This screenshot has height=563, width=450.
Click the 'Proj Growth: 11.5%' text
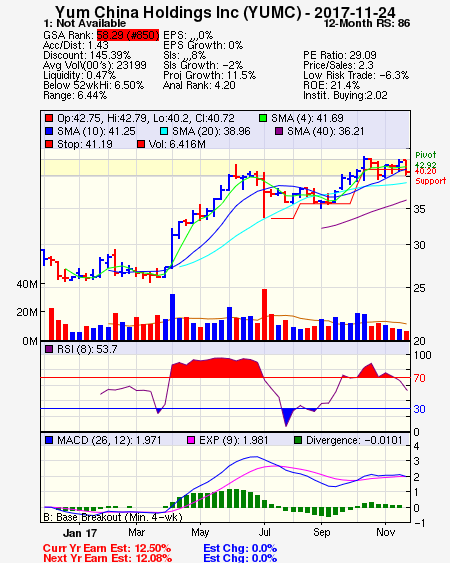tap(209, 75)
